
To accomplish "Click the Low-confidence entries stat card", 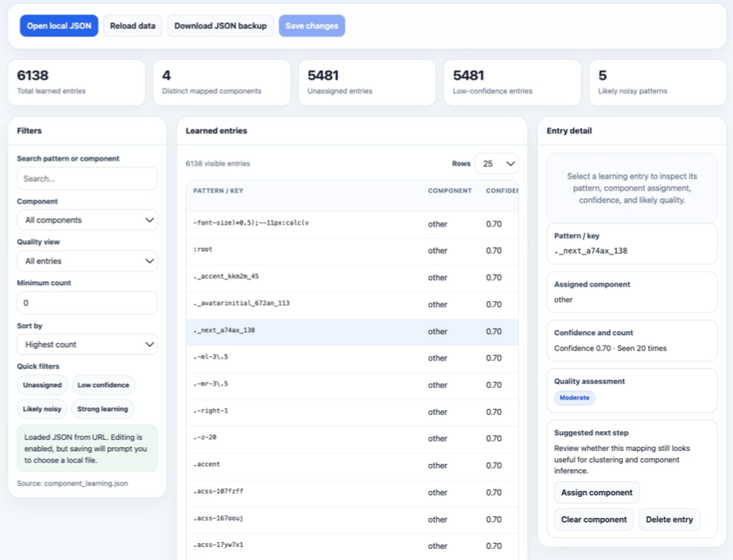I will (x=512, y=82).
